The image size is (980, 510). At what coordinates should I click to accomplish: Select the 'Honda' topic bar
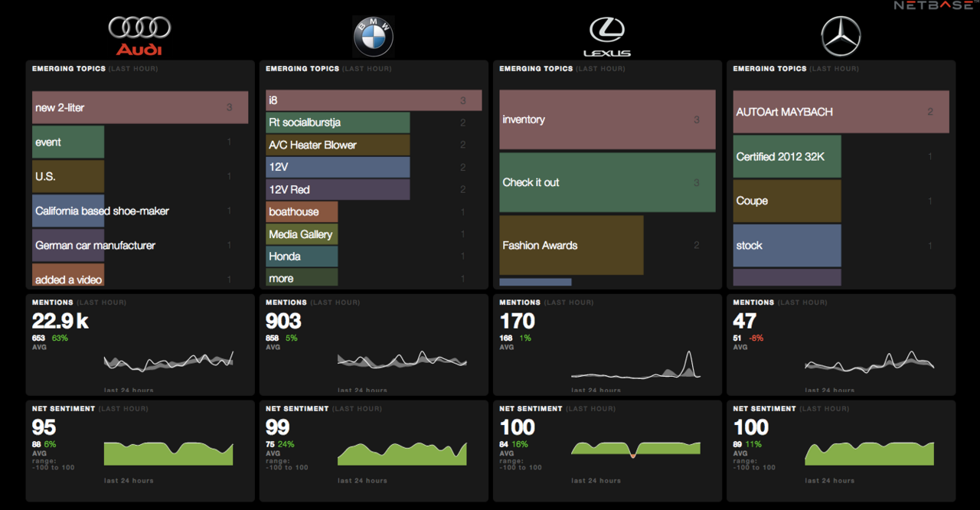[302, 256]
